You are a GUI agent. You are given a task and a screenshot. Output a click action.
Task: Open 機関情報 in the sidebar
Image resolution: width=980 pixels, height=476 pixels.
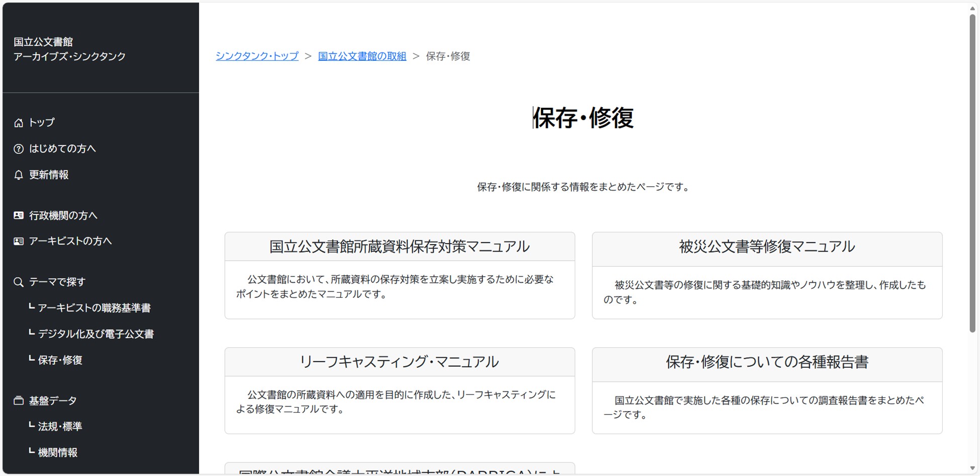[x=58, y=453]
